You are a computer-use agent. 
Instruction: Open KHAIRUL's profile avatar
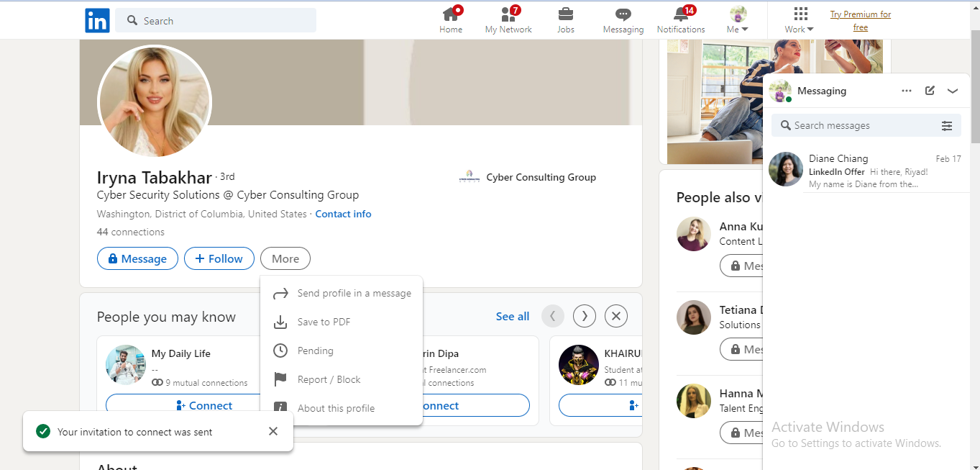coord(579,365)
